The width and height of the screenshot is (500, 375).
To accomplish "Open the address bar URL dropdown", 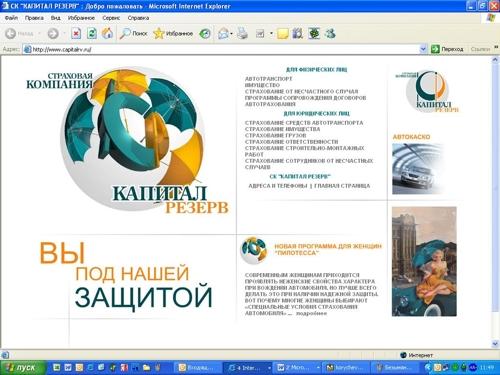I will click(423, 49).
